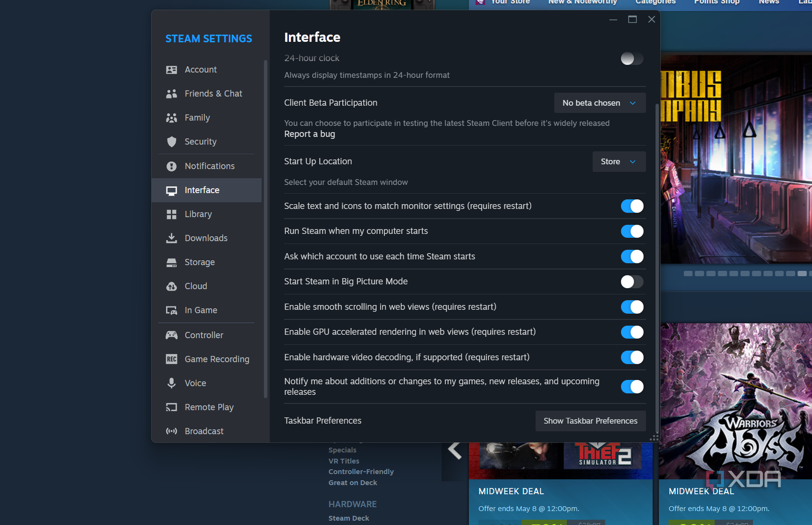Click Show Taskbar Preferences button
This screenshot has height=525, width=812.
tap(591, 421)
